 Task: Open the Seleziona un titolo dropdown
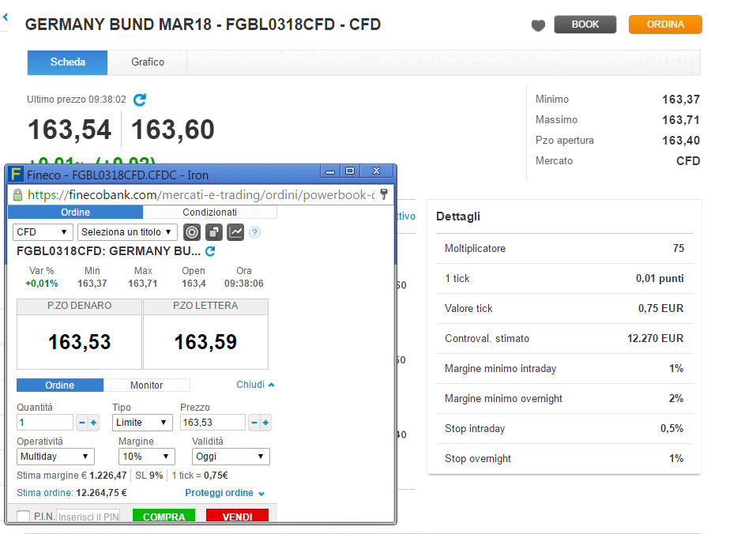click(127, 232)
